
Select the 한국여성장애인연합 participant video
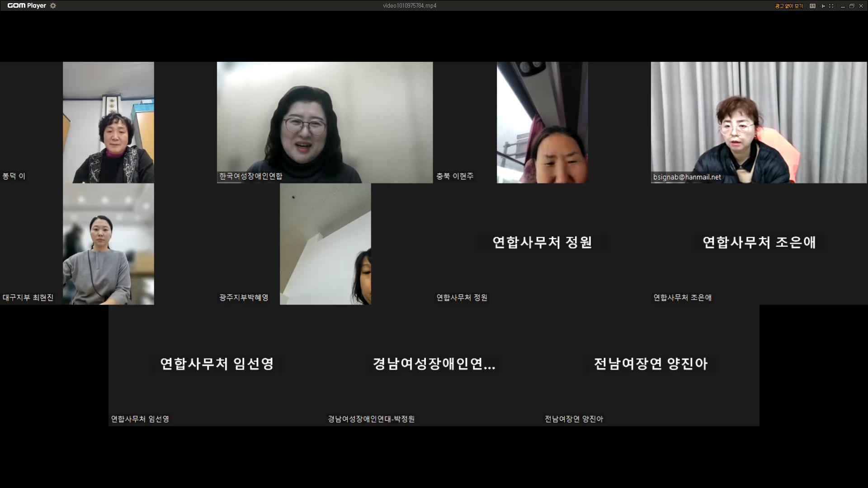point(325,122)
